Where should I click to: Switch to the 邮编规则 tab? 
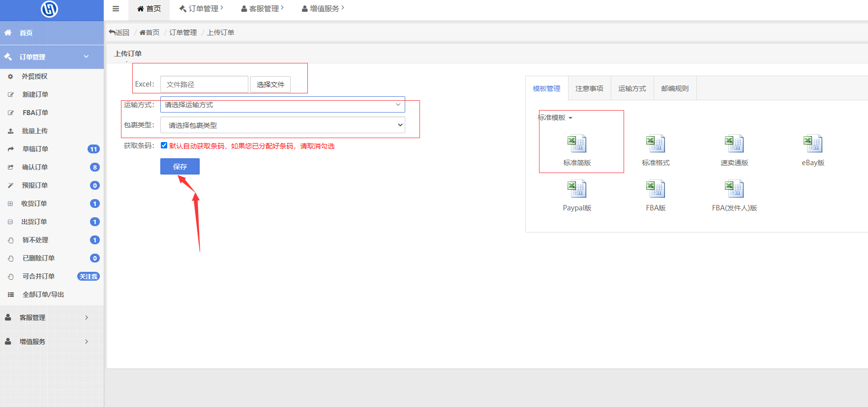[675, 88]
